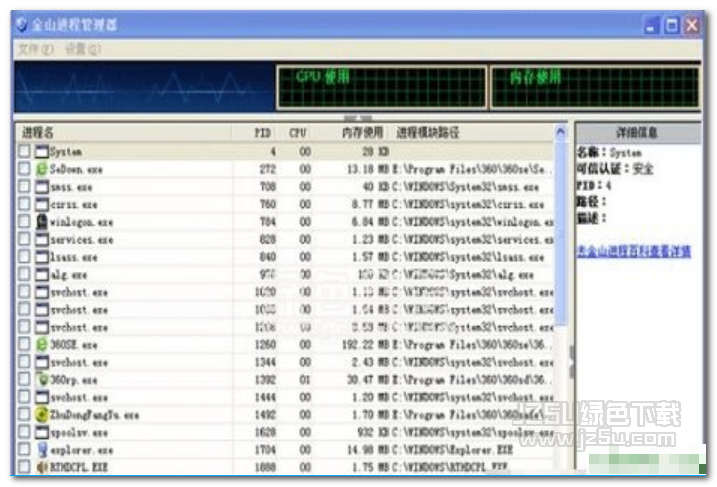Click the lsass.exe process icon
This screenshot has height=487, width=717.
coord(42,257)
